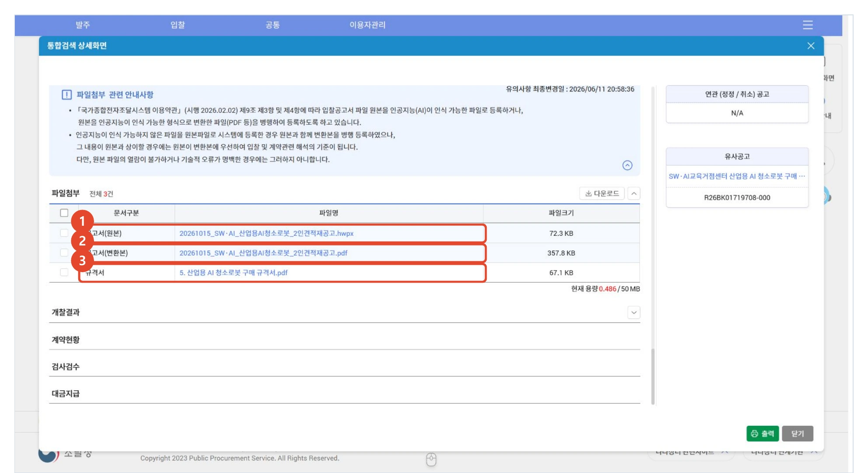Click the 파일명 column header
The image size is (868, 473).
pos(329,213)
